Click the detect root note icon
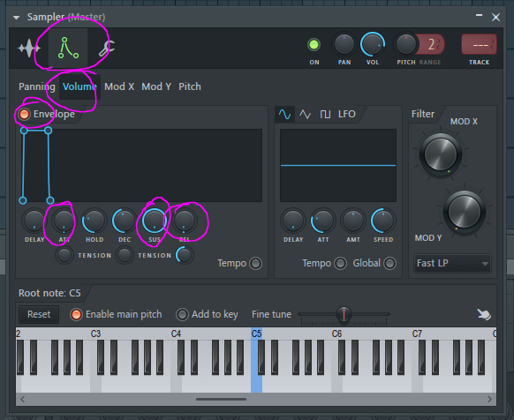514x420 pixels. (484, 314)
